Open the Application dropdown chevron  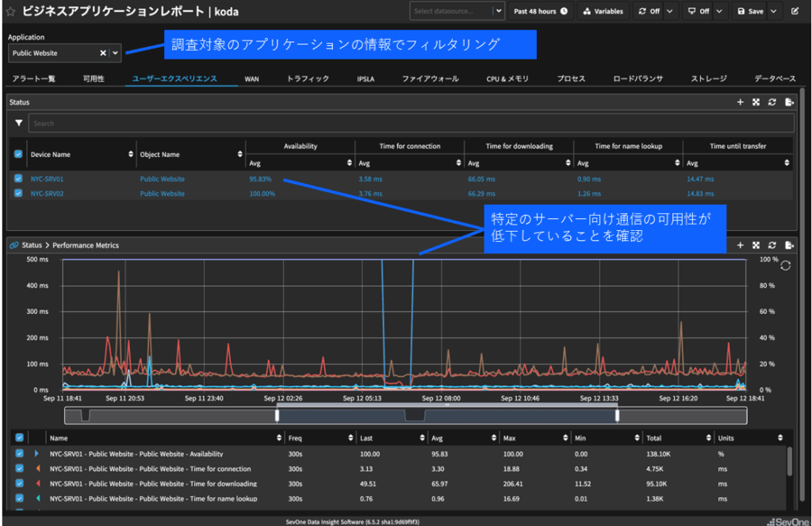pyautogui.click(x=116, y=53)
